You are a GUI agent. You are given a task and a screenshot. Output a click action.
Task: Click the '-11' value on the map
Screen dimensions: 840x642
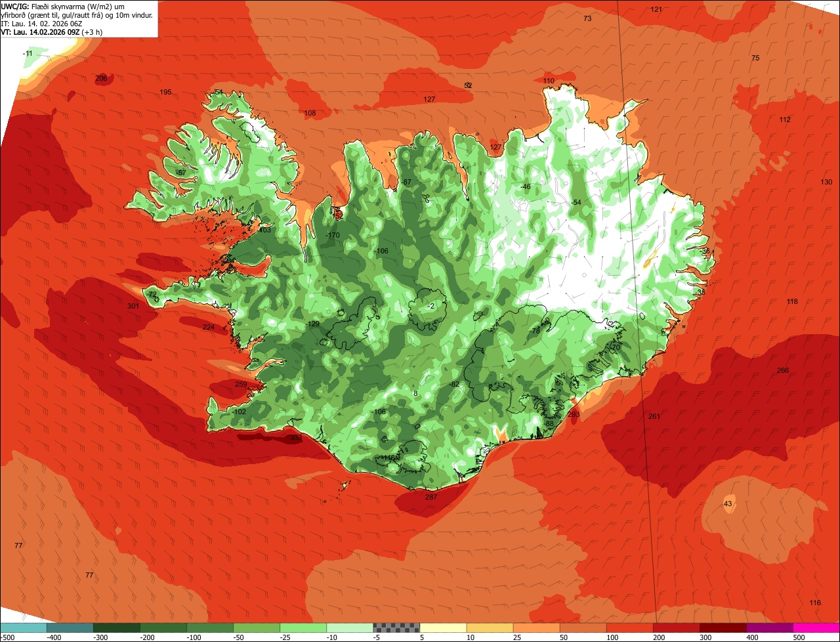[x=28, y=53]
